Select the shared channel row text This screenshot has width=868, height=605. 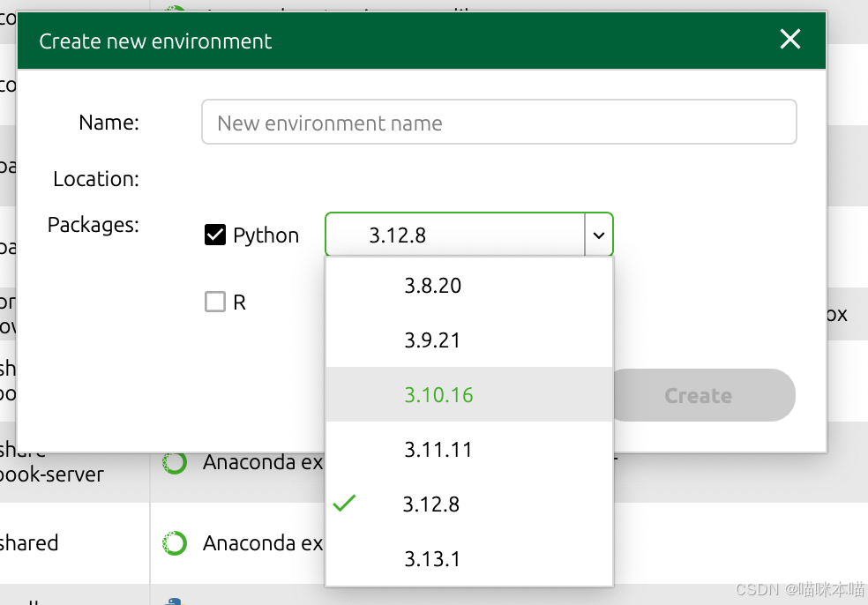coord(29,543)
